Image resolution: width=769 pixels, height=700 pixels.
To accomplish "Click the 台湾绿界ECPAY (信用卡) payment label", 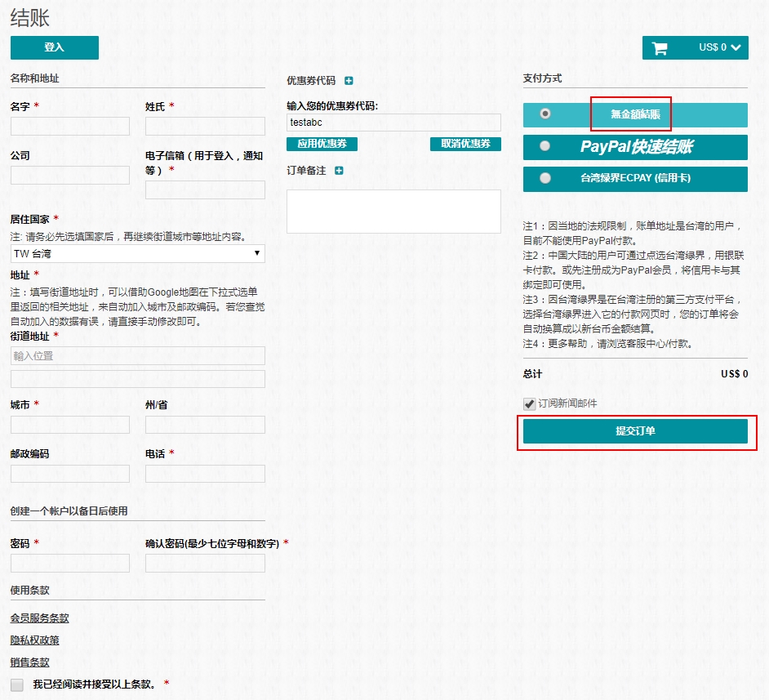I will (636, 178).
